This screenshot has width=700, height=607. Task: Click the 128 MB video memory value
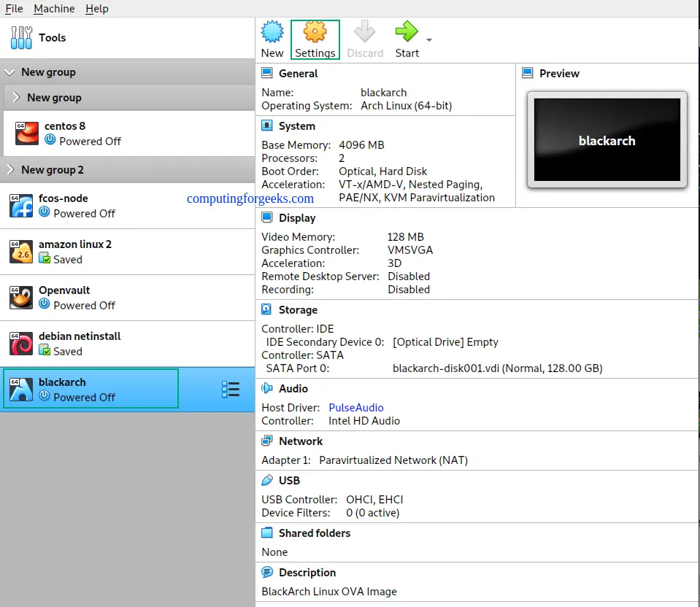405,237
